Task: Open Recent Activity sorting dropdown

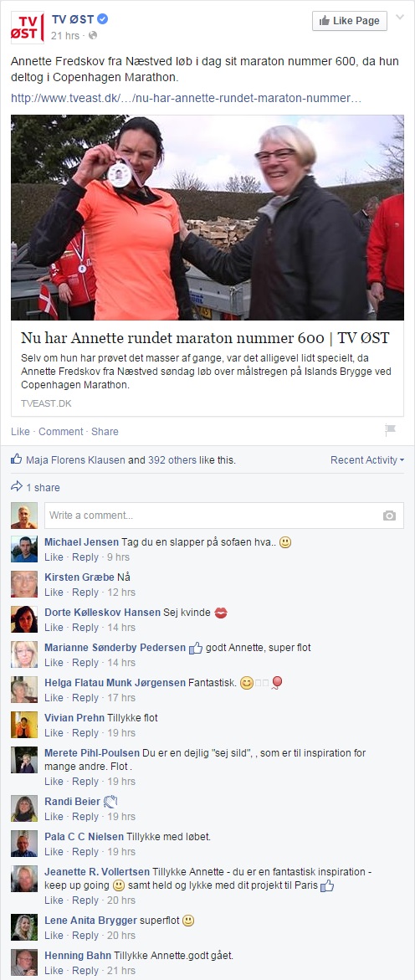Action: click(366, 460)
